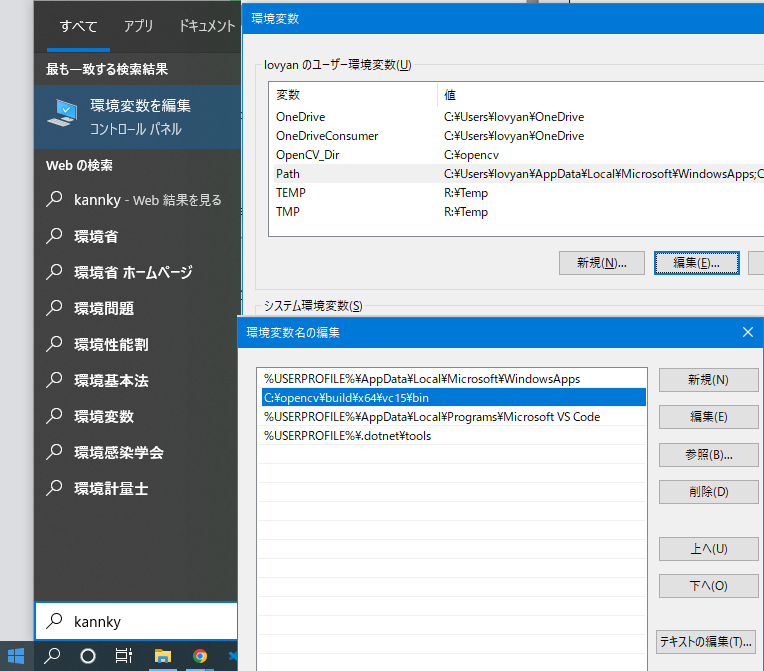Move entry up with 上へ(U)

(708, 549)
